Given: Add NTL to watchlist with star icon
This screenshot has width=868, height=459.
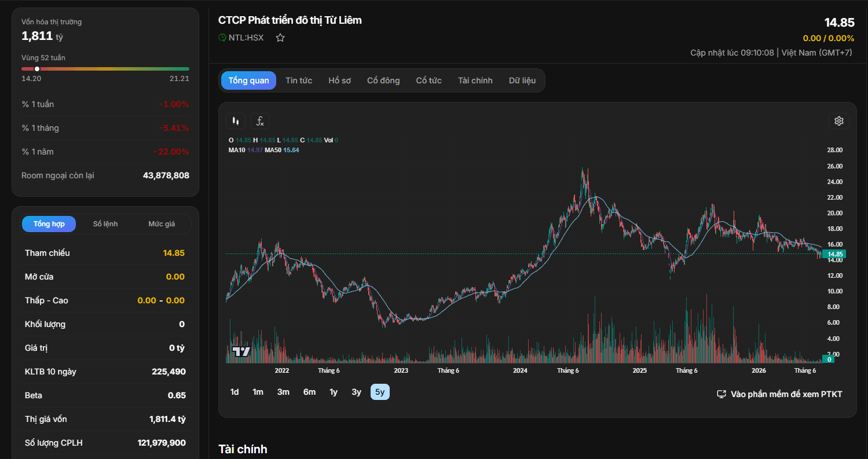Looking at the screenshot, I should [280, 38].
